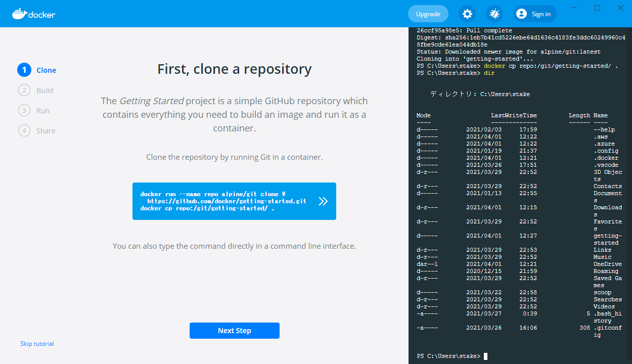Click the 'dir' command in terminal
Image resolution: width=632 pixels, height=364 pixels.
coord(489,73)
